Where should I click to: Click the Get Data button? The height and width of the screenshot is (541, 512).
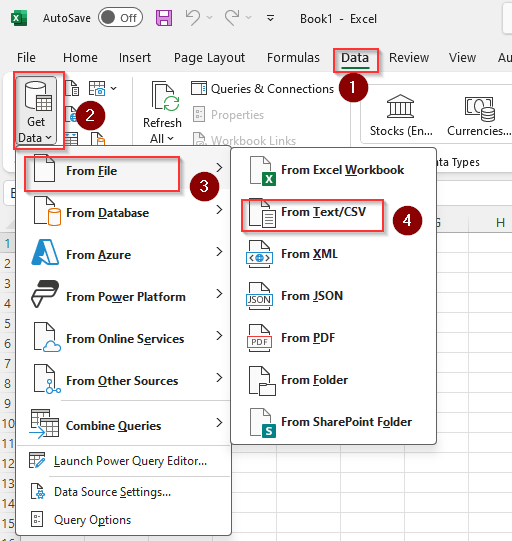point(36,110)
